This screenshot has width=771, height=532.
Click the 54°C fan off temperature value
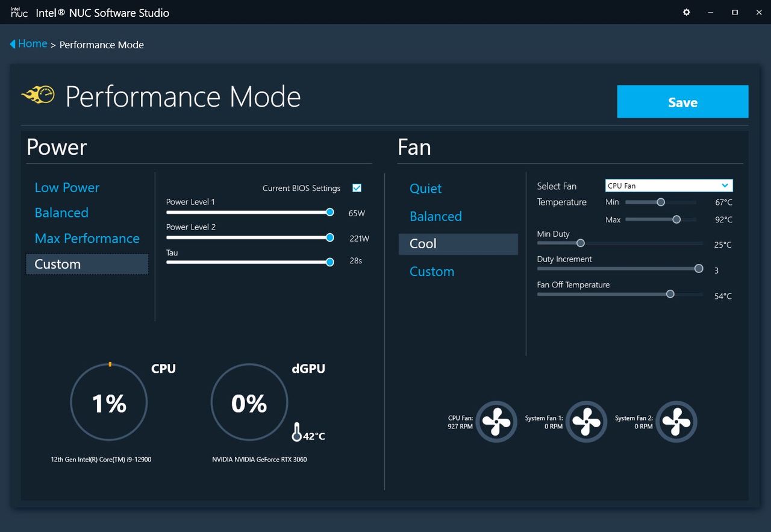tap(723, 296)
